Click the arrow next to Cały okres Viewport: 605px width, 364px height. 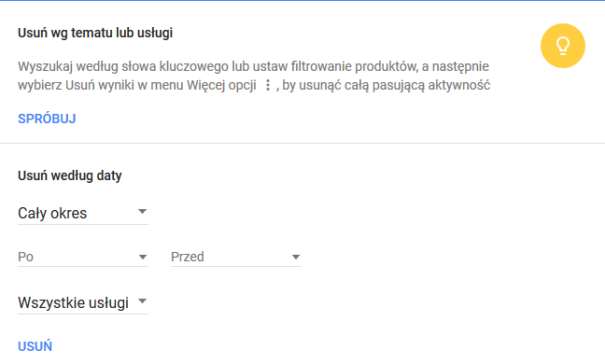click(x=142, y=211)
